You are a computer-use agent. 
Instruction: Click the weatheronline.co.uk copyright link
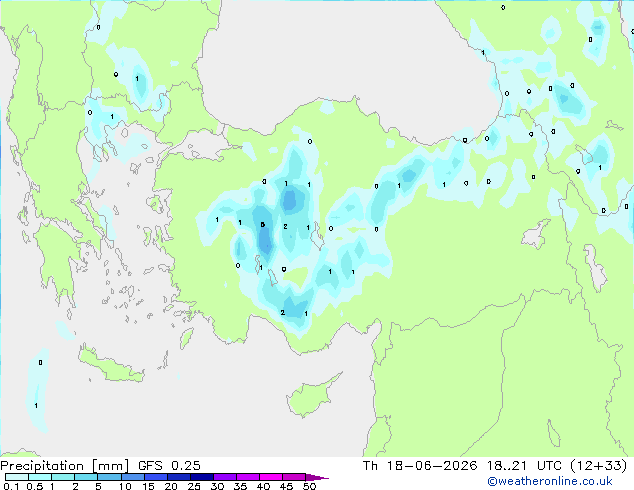pos(550,481)
